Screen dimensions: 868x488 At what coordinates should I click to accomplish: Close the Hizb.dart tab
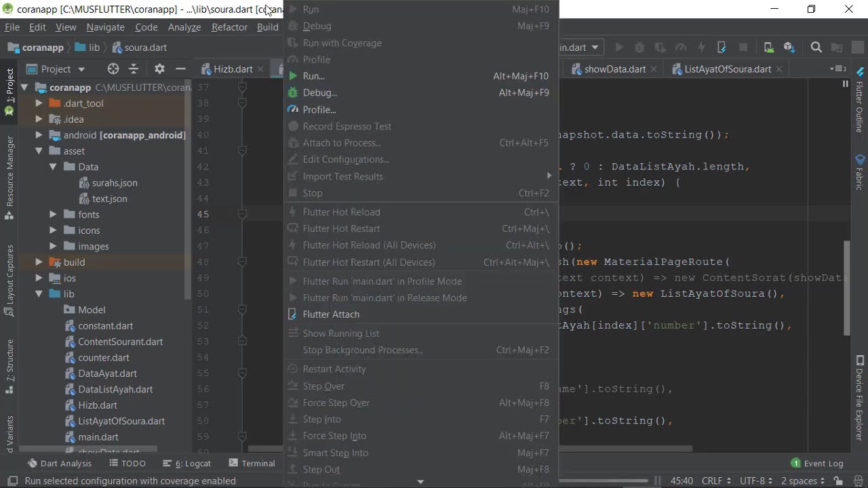tap(260, 69)
